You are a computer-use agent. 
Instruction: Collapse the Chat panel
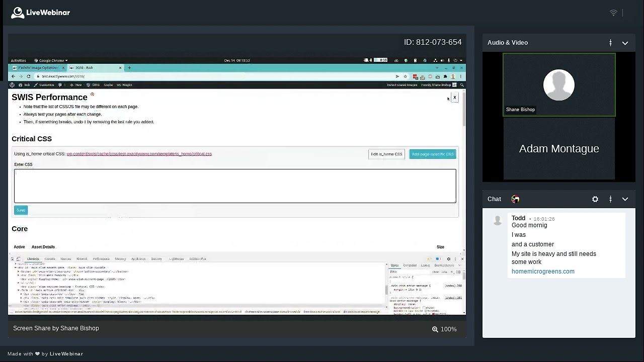click(x=625, y=200)
